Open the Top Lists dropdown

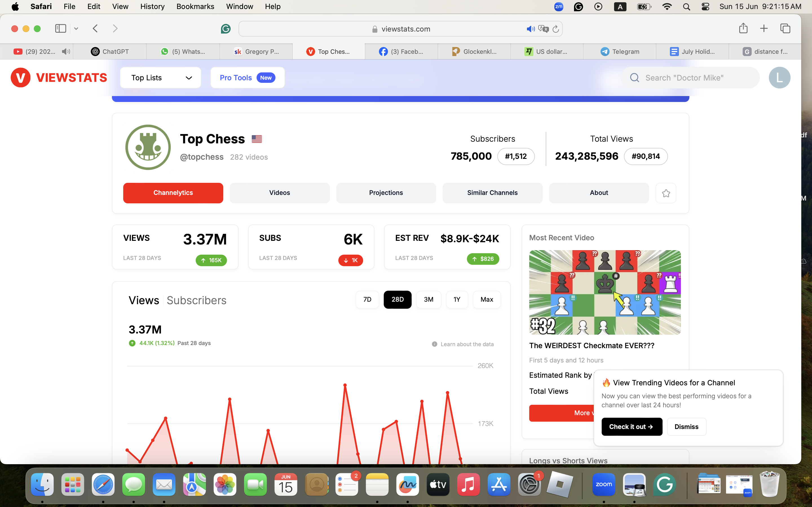160,77
